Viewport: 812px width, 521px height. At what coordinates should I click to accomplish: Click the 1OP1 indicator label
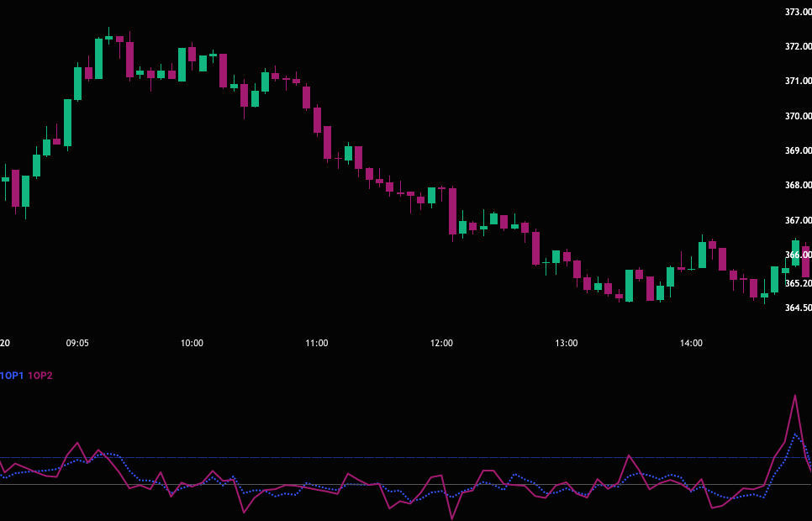12,376
